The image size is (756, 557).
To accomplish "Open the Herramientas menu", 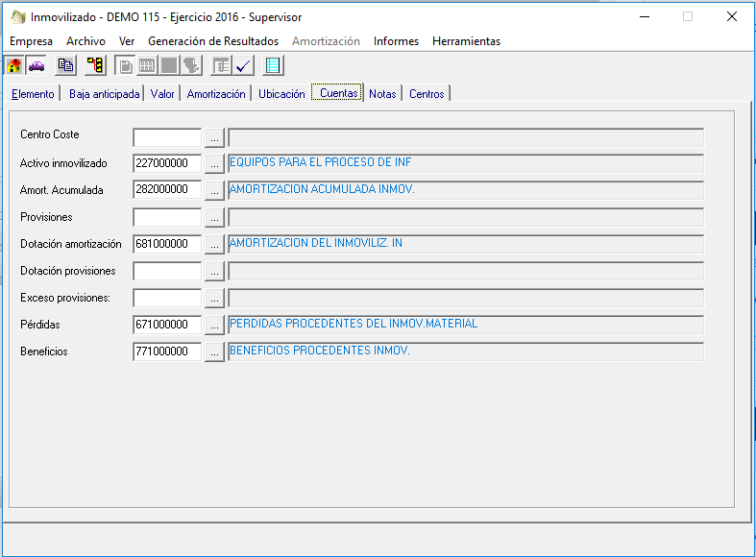I will tap(466, 41).
